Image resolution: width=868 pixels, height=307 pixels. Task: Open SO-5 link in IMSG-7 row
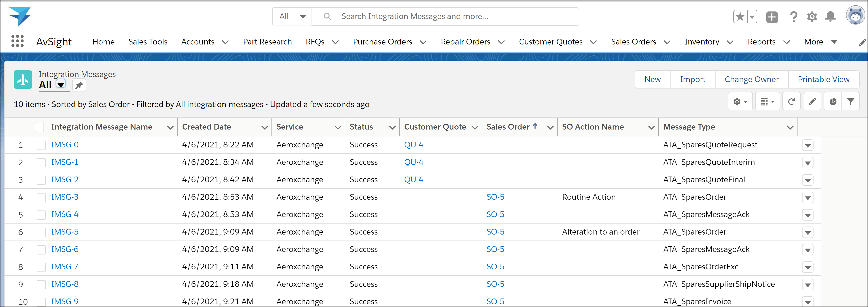[x=495, y=267]
